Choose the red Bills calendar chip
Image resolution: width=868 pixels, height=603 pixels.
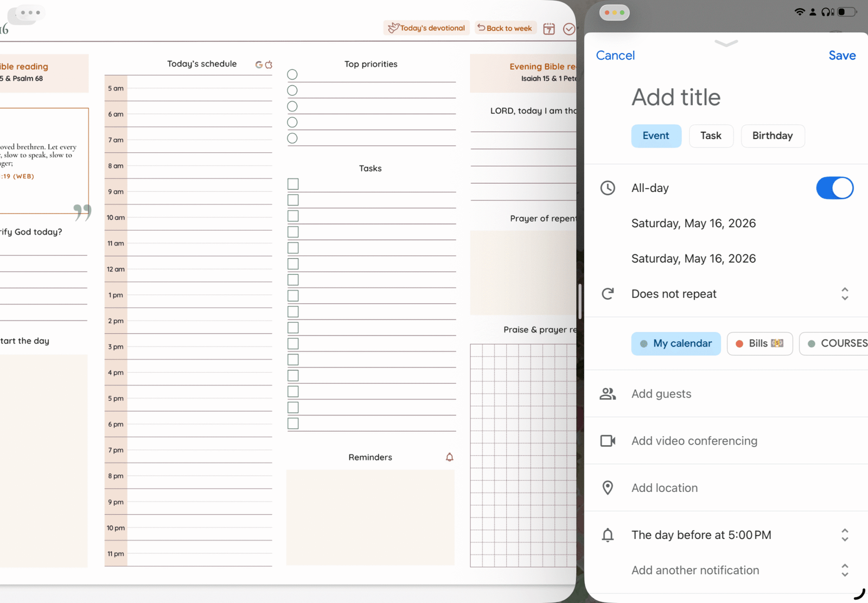(759, 344)
